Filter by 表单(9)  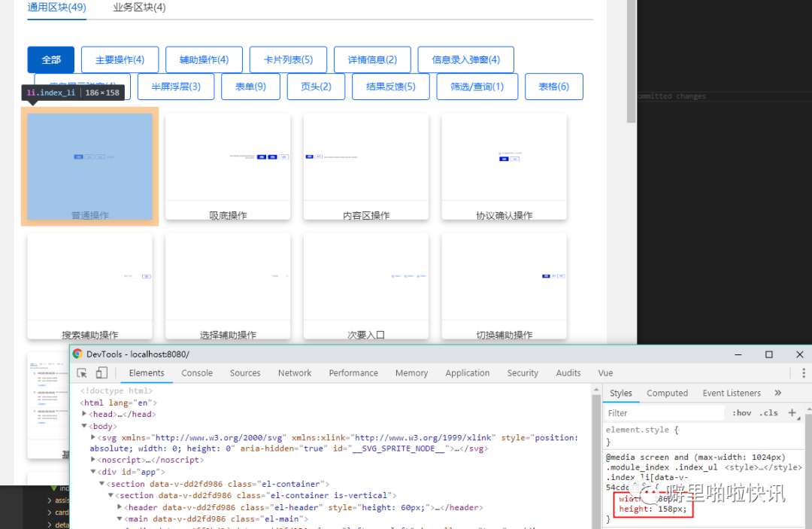pyautogui.click(x=250, y=87)
